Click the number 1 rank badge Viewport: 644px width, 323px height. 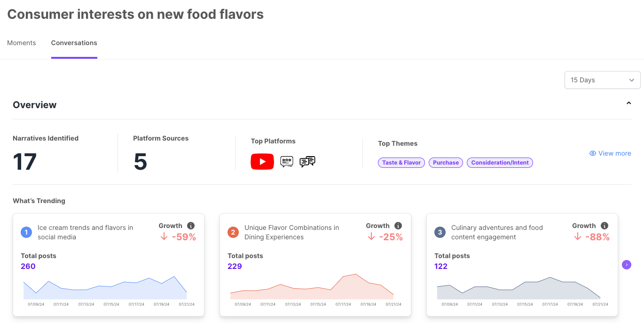pyautogui.click(x=26, y=232)
